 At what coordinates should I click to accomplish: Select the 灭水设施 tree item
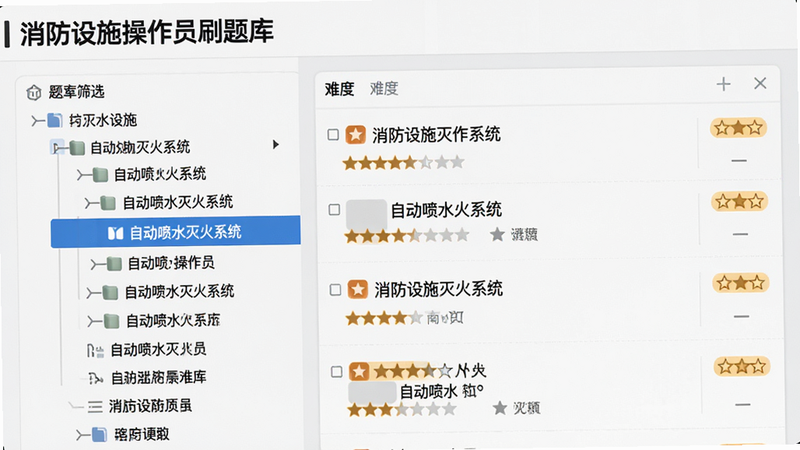point(103,120)
